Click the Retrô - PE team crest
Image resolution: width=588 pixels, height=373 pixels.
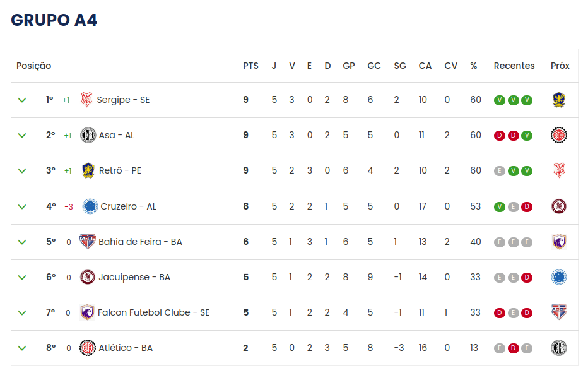point(88,170)
